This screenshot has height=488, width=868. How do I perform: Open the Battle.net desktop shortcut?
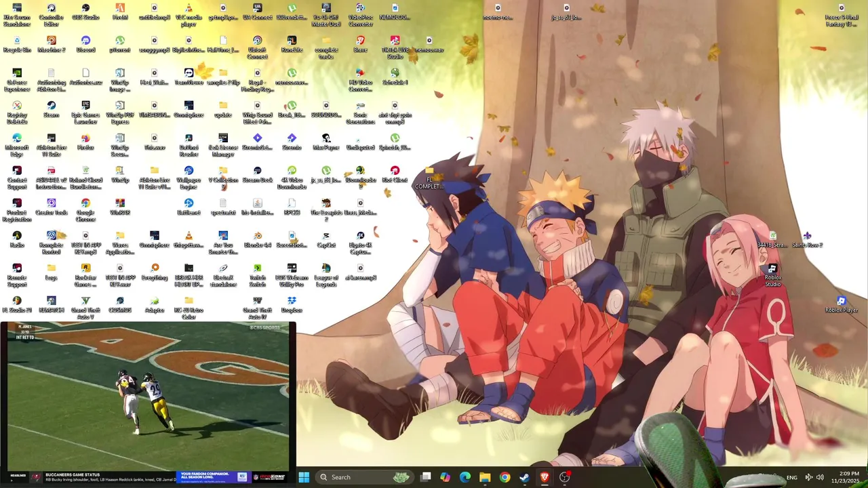[189, 207]
